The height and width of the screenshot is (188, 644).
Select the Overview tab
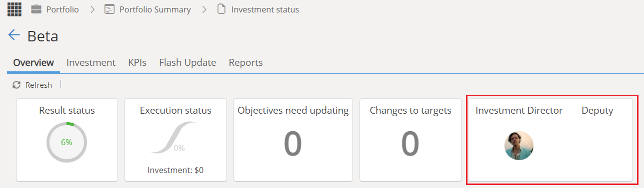(x=33, y=63)
